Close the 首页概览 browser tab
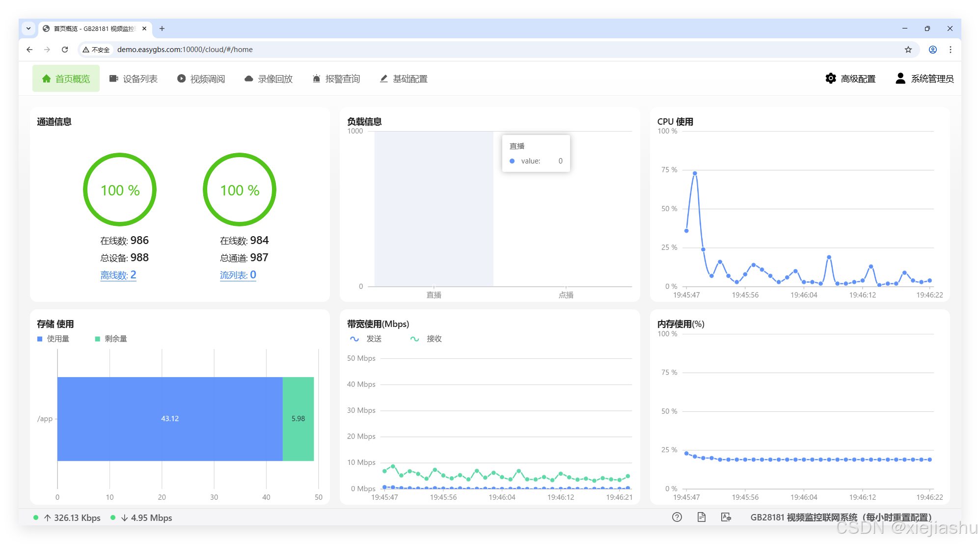 [x=144, y=28]
